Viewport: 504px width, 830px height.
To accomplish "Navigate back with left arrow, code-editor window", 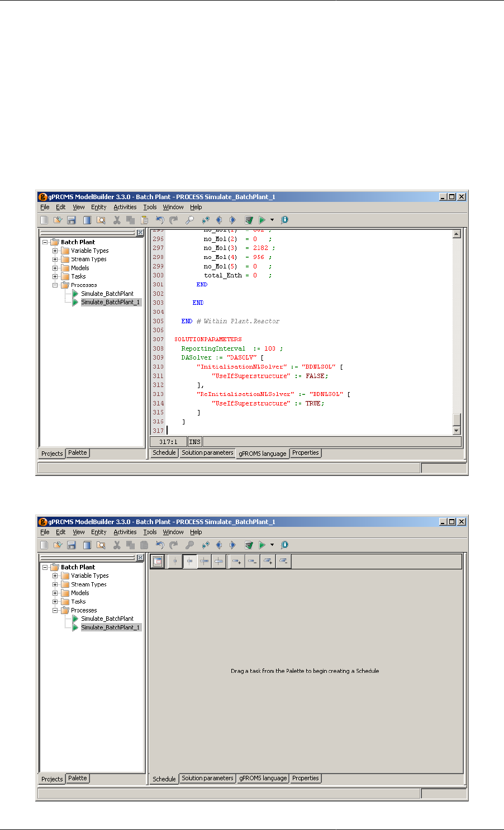I will tap(219, 220).
